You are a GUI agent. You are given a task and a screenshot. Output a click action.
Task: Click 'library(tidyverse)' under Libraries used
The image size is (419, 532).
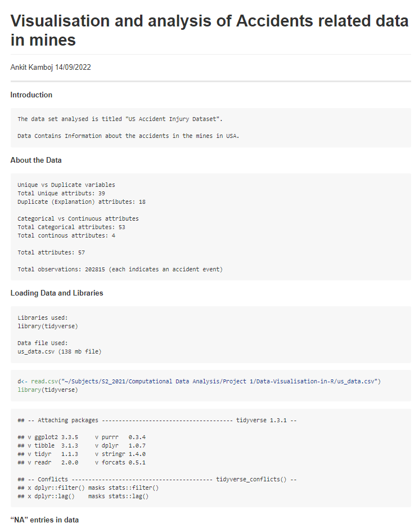(x=48, y=326)
